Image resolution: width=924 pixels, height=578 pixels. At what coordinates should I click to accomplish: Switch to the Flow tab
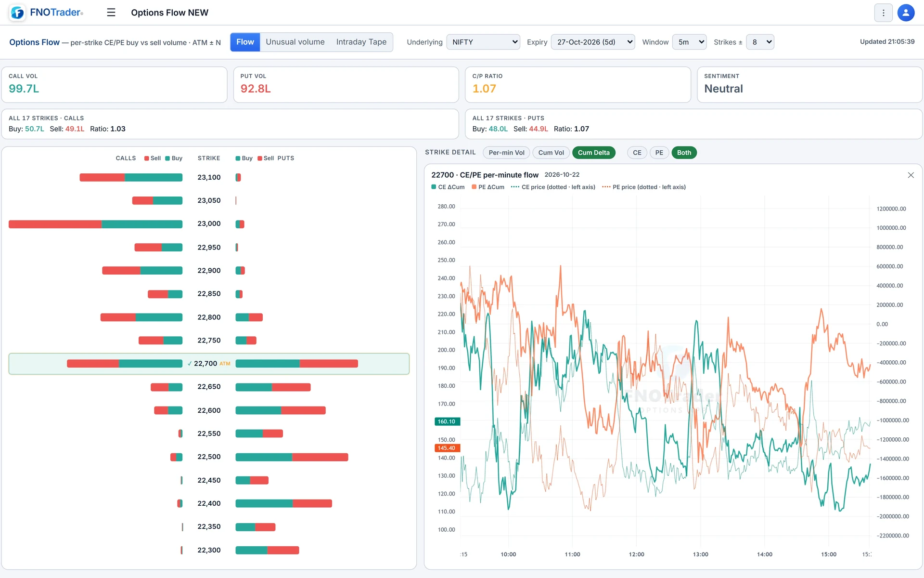point(245,42)
